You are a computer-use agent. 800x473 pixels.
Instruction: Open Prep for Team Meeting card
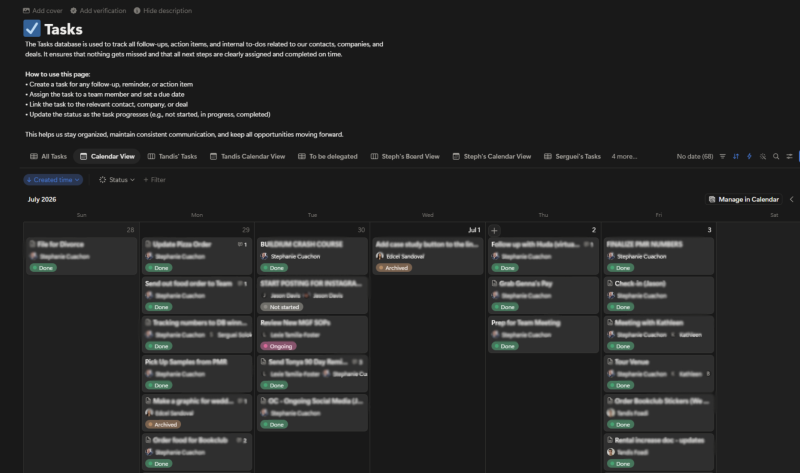click(x=543, y=335)
